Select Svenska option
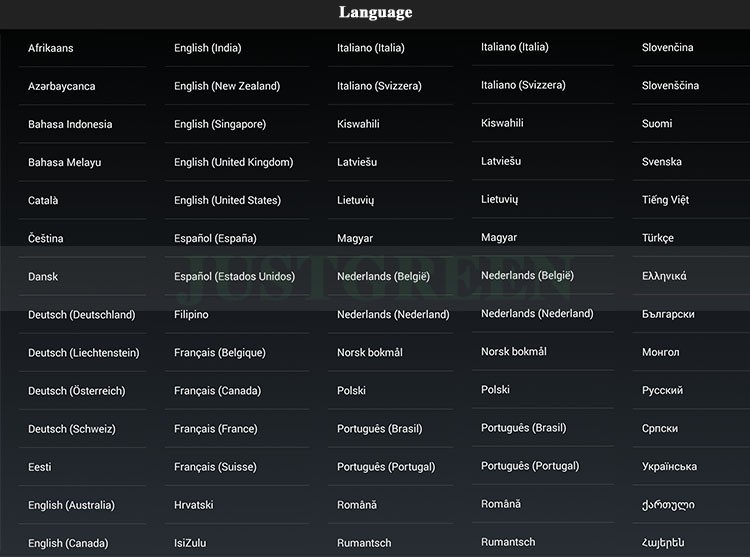The height and width of the screenshot is (557, 750). [x=662, y=162]
